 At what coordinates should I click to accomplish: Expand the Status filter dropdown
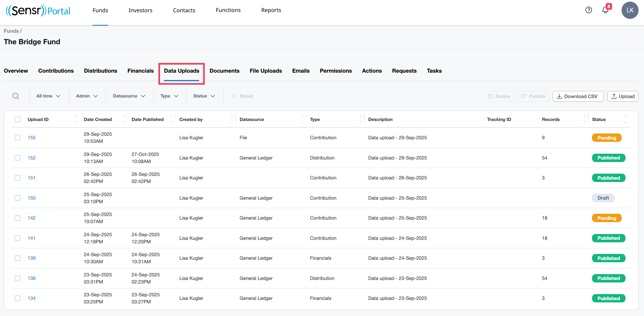[204, 96]
